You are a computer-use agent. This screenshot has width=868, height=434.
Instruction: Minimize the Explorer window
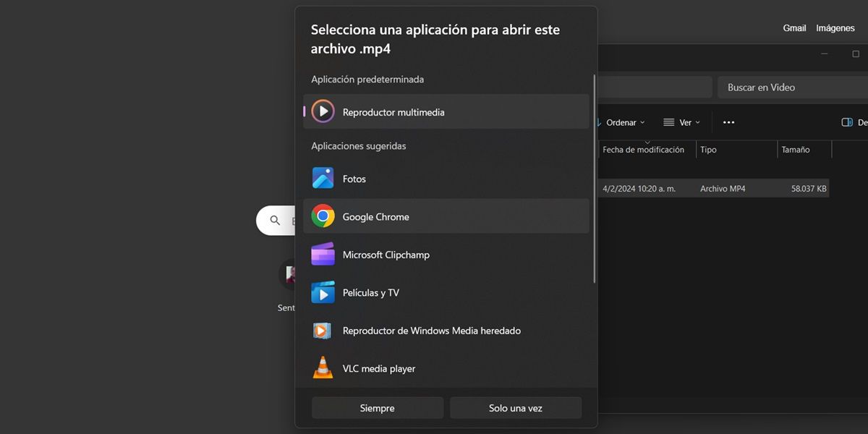[x=825, y=54]
